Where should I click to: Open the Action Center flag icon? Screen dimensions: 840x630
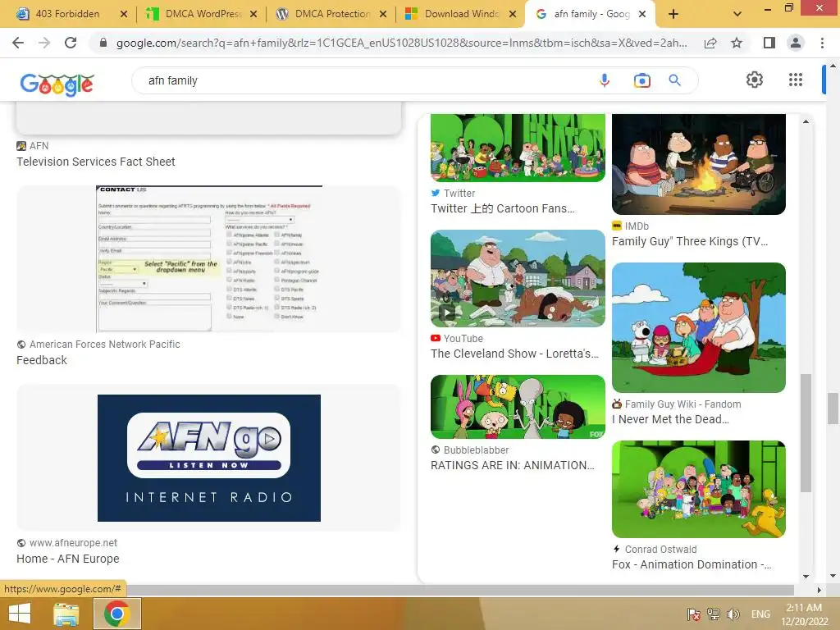694,614
